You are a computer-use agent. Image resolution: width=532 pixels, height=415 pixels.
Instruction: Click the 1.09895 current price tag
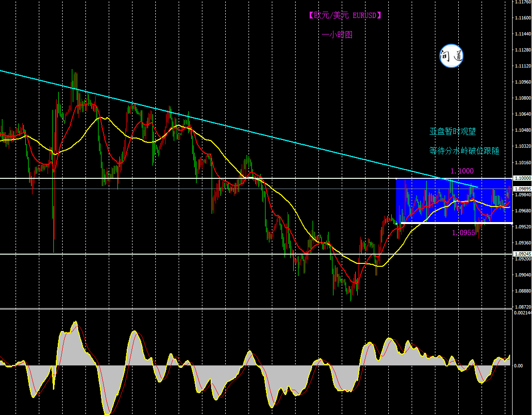pyautogui.click(x=522, y=189)
